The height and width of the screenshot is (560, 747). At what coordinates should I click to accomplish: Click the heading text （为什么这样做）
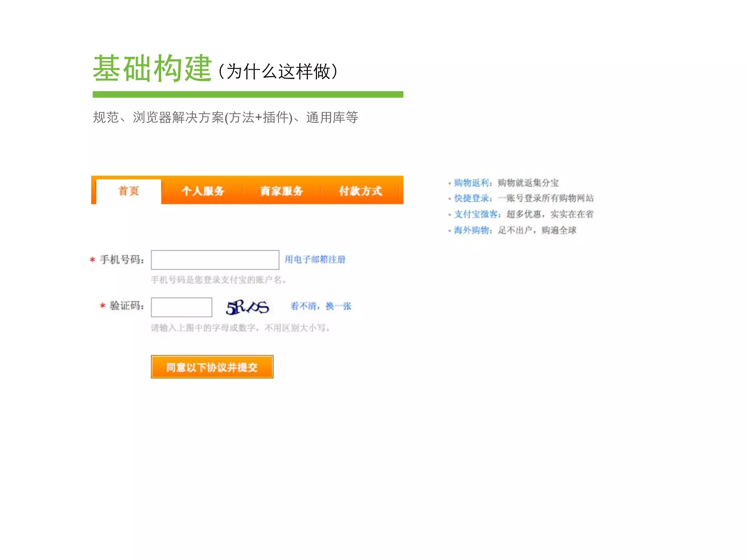tap(278, 71)
